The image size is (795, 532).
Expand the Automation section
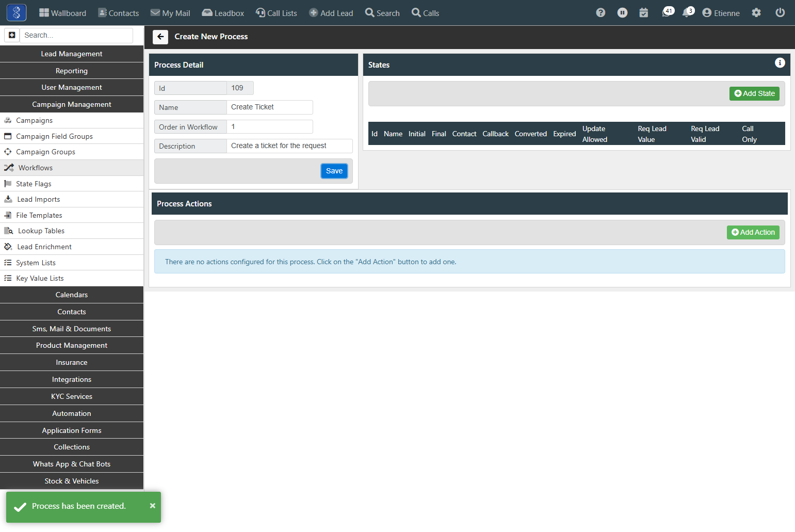coord(72,413)
